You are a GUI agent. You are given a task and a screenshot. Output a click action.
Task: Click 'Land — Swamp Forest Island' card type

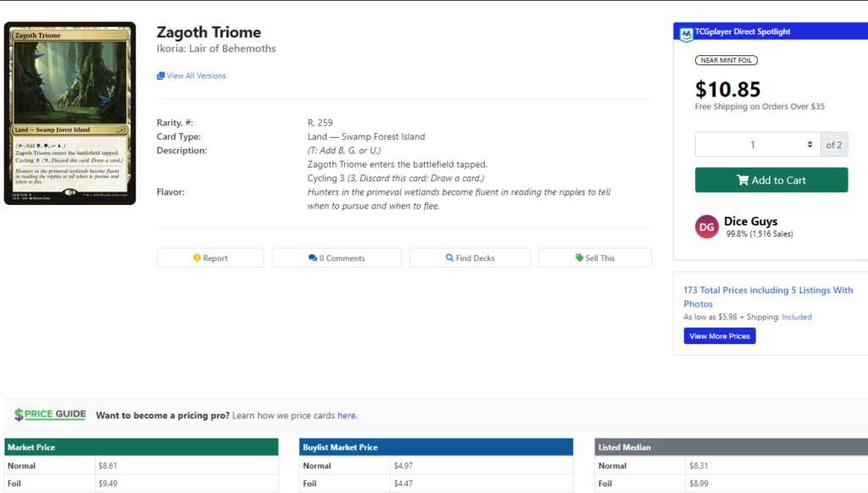click(366, 136)
